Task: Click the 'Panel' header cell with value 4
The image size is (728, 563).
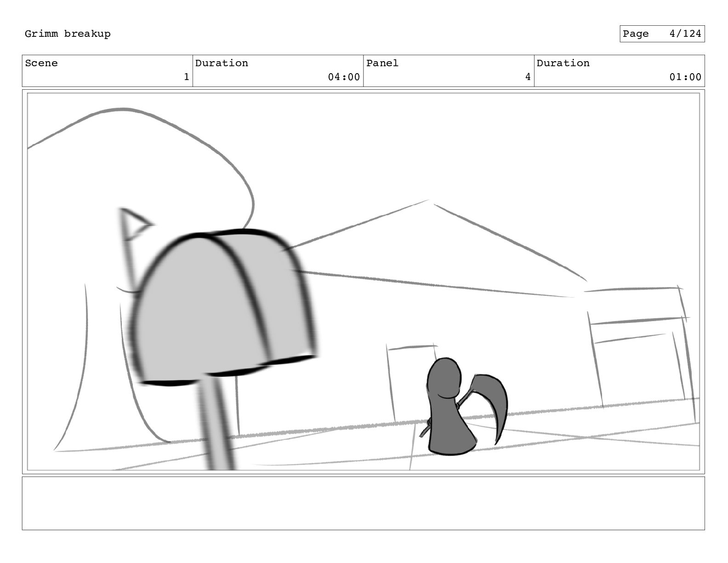Action: click(x=449, y=71)
